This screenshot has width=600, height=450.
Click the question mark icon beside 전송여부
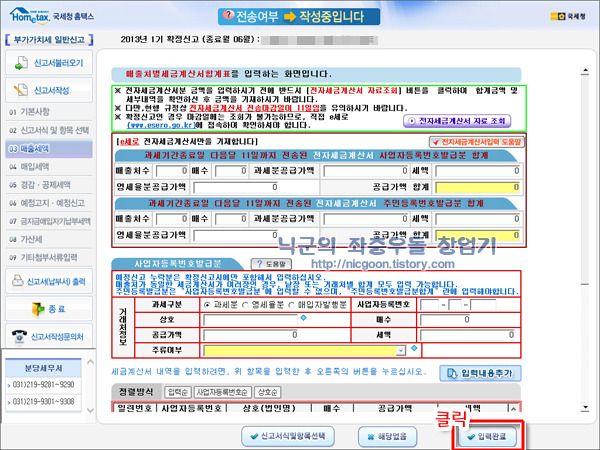tap(228, 16)
